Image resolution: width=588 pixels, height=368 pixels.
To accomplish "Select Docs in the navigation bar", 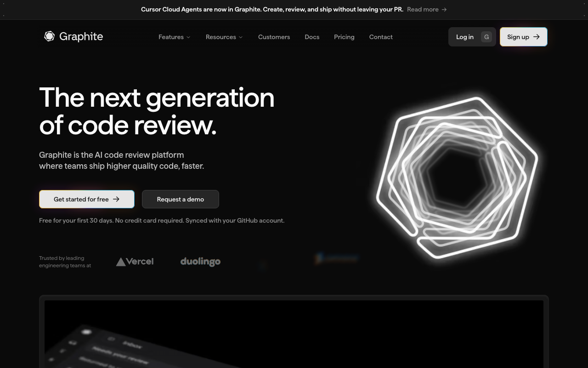I will pyautogui.click(x=312, y=37).
